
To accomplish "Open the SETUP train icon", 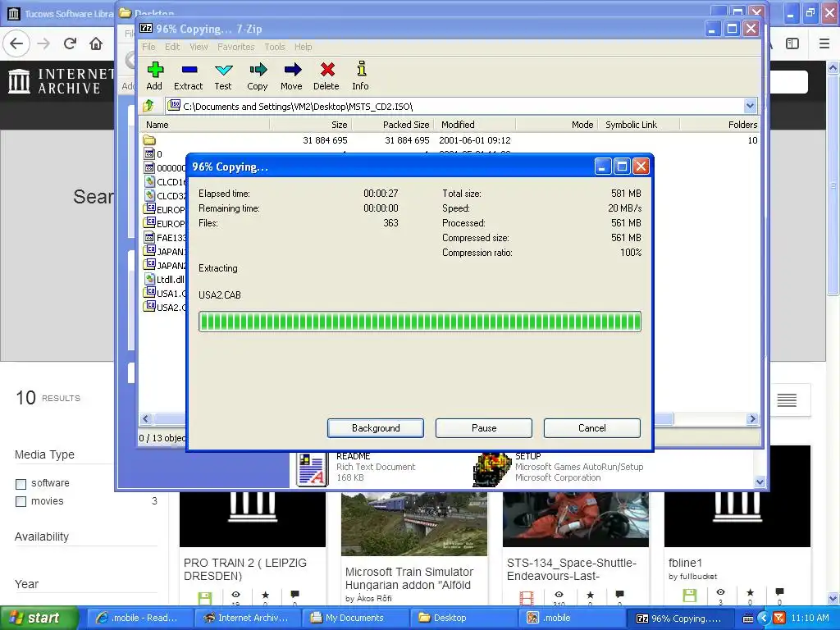I will (x=492, y=468).
